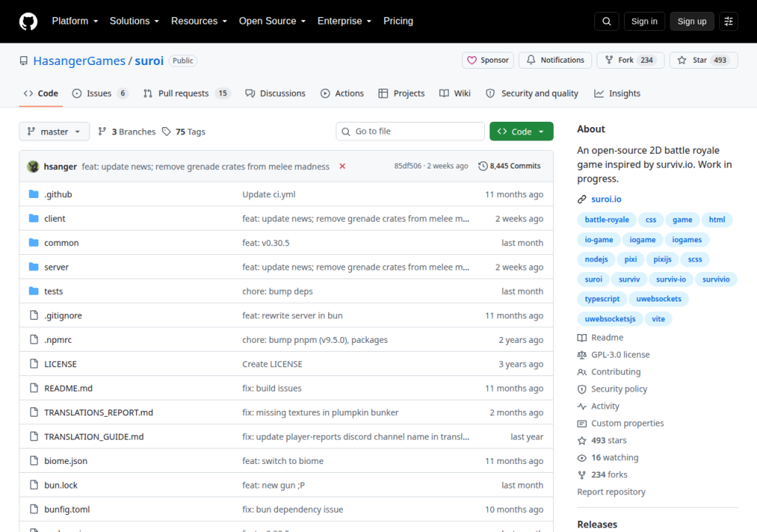
Task: Open the 8,445 Commits link
Action: pyautogui.click(x=509, y=166)
